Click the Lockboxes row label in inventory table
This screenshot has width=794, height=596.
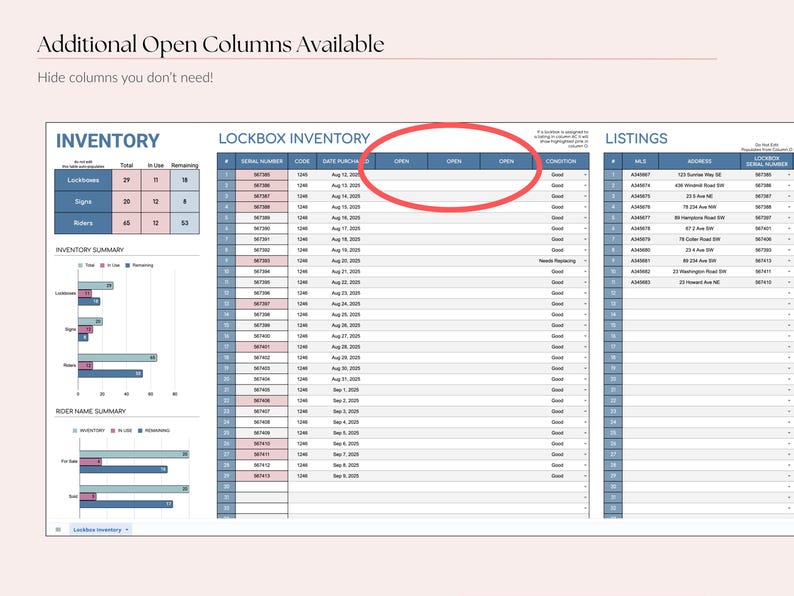click(83, 180)
